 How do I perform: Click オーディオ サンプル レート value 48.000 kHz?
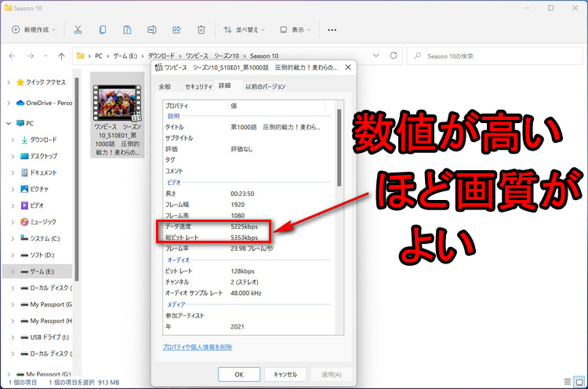click(x=246, y=293)
